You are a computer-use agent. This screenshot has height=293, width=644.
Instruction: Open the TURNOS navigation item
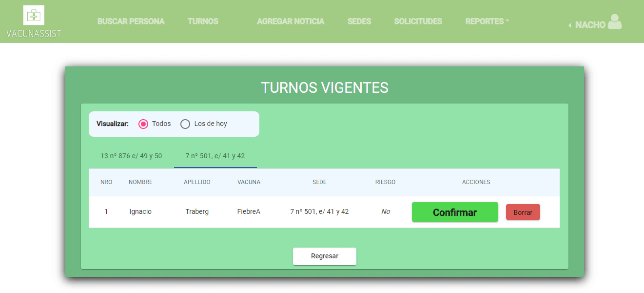[203, 21]
